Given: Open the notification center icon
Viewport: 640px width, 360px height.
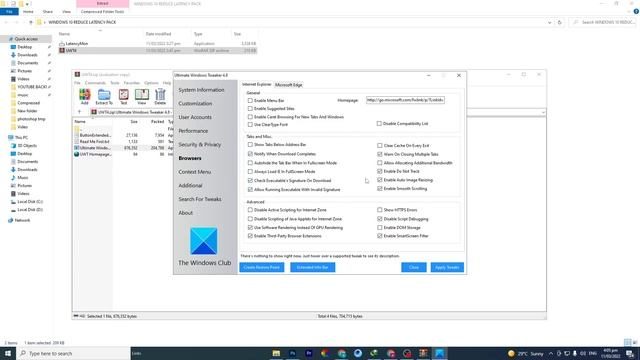Looking at the screenshot, I should tap(630, 353).
